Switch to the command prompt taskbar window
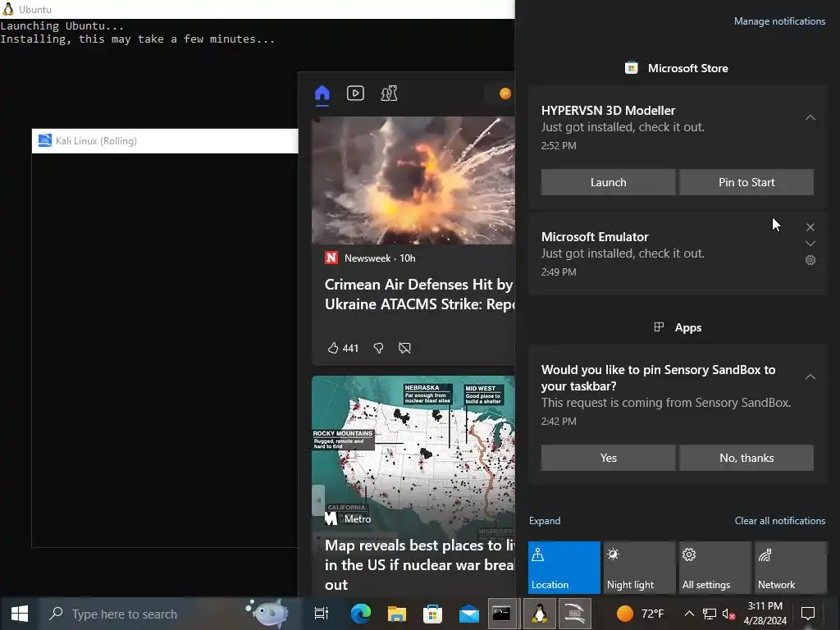Screen dimensions: 840x630 tap(502, 614)
